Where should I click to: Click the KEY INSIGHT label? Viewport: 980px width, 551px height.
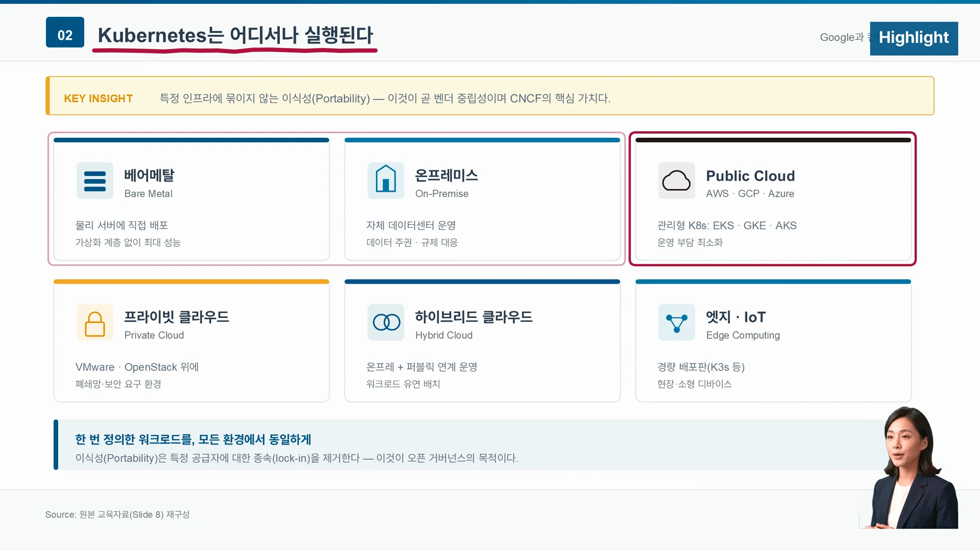(x=99, y=98)
